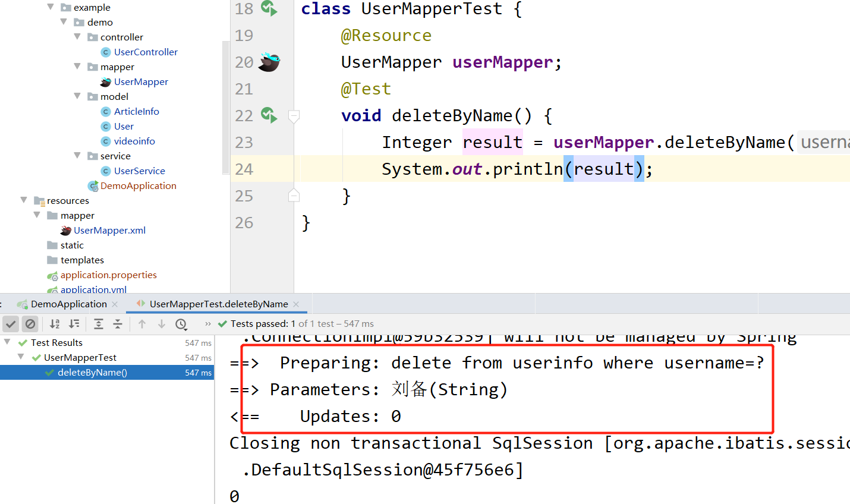
Task: Click fold end marker at line 25
Action: point(294,195)
